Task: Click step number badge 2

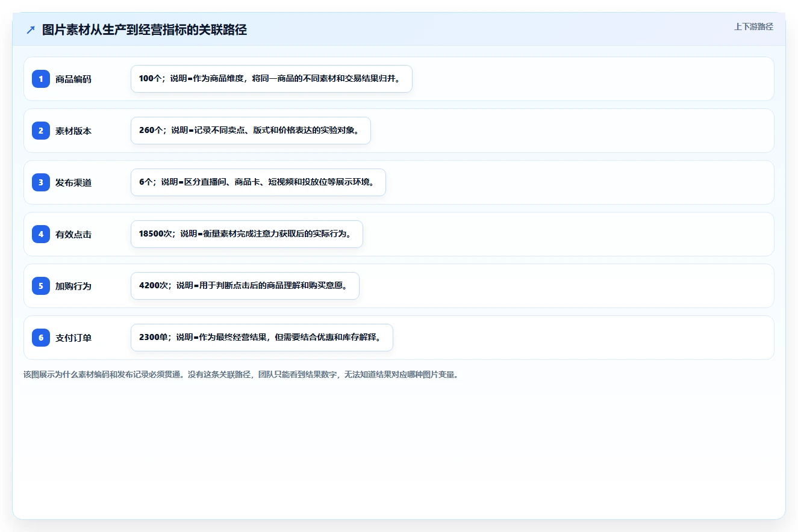Action: pyautogui.click(x=41, y=131)
